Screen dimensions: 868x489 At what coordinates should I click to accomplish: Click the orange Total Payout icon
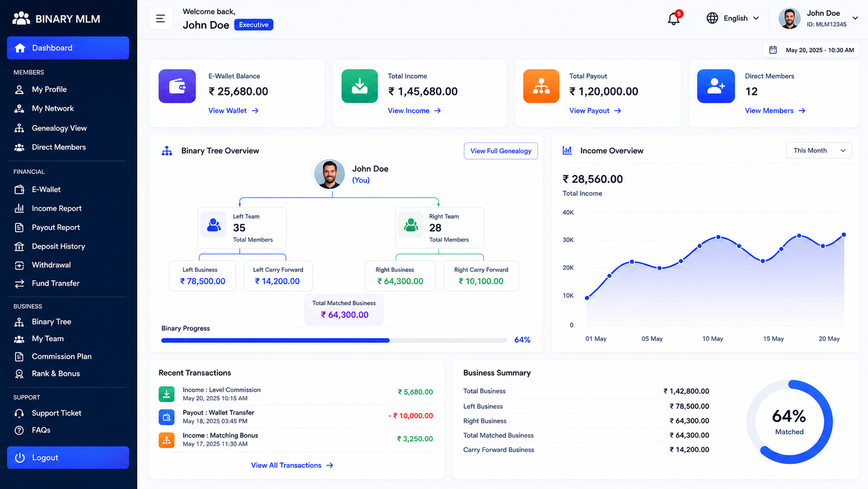[541, 86]
